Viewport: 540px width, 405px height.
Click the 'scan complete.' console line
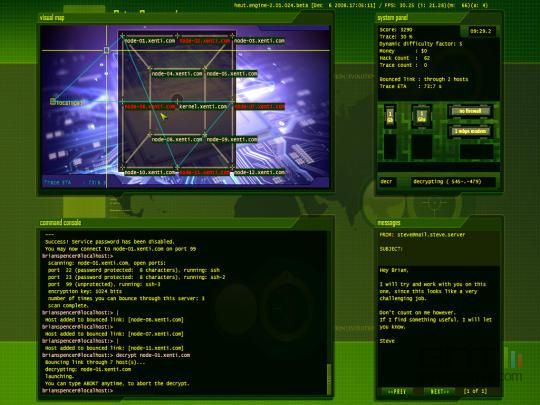[68, 305]
